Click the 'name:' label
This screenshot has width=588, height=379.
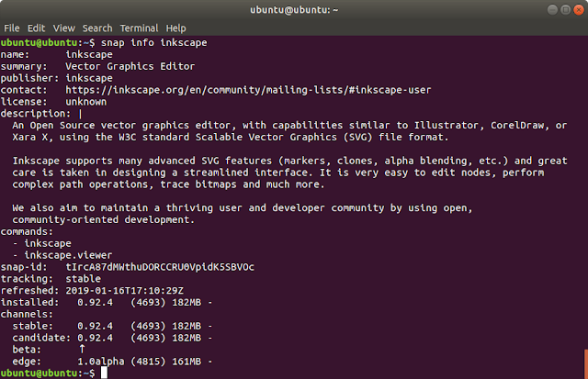point(15,55)
